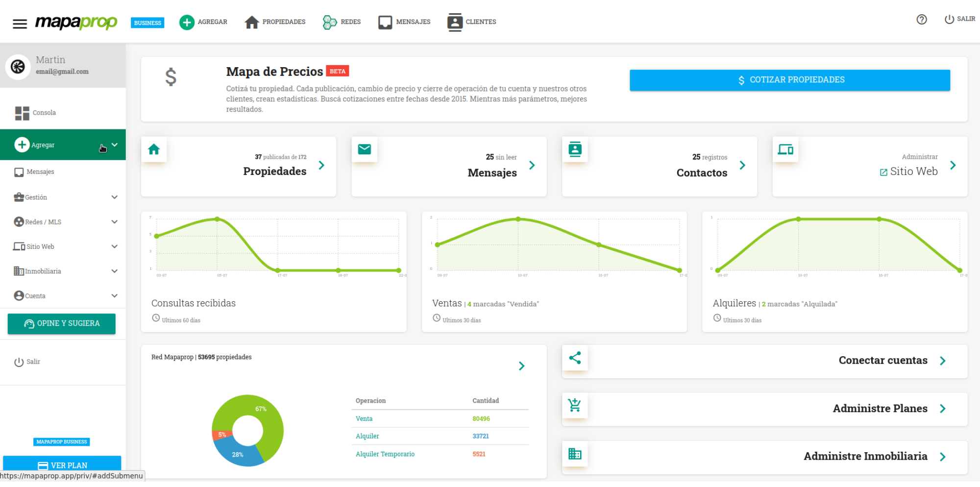Viewport: 980px width, 487px height.
Task: Click the orange 5% donut segment
Action: pos(221,435)
